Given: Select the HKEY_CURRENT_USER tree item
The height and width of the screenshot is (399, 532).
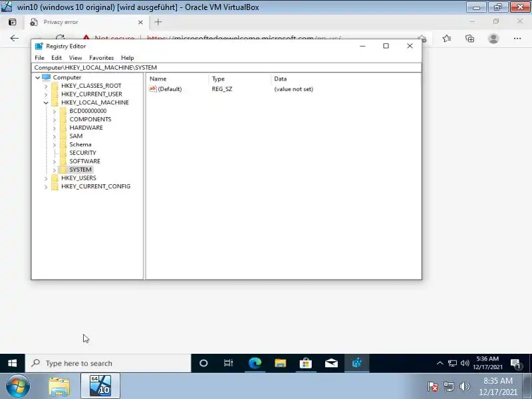Looking at the screenshot, I should [x=92, y=94].
